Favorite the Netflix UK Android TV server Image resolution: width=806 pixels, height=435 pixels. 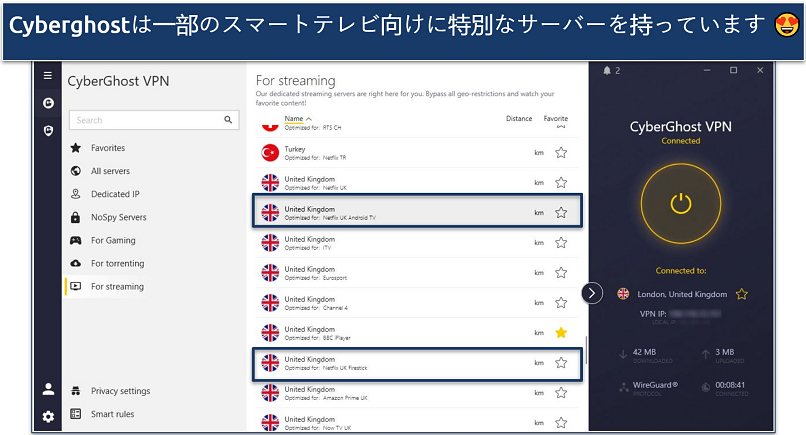coord(561,212)
